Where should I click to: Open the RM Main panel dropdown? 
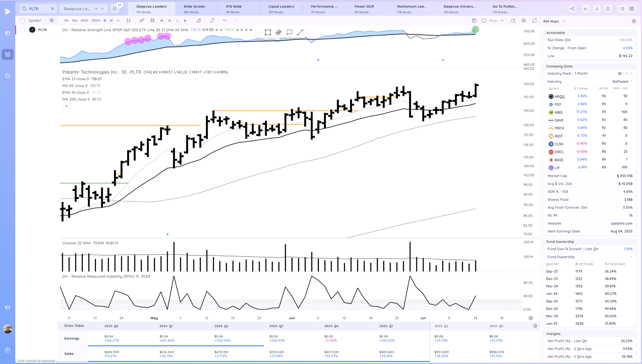[x=564, y=22]
